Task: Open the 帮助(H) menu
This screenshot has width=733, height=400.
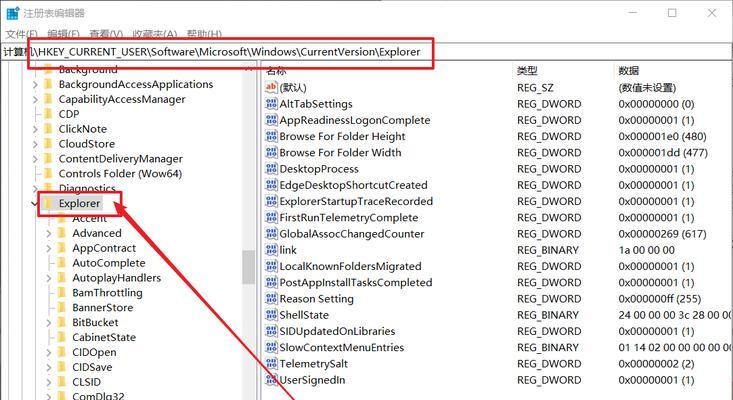Action: point(204,35)
